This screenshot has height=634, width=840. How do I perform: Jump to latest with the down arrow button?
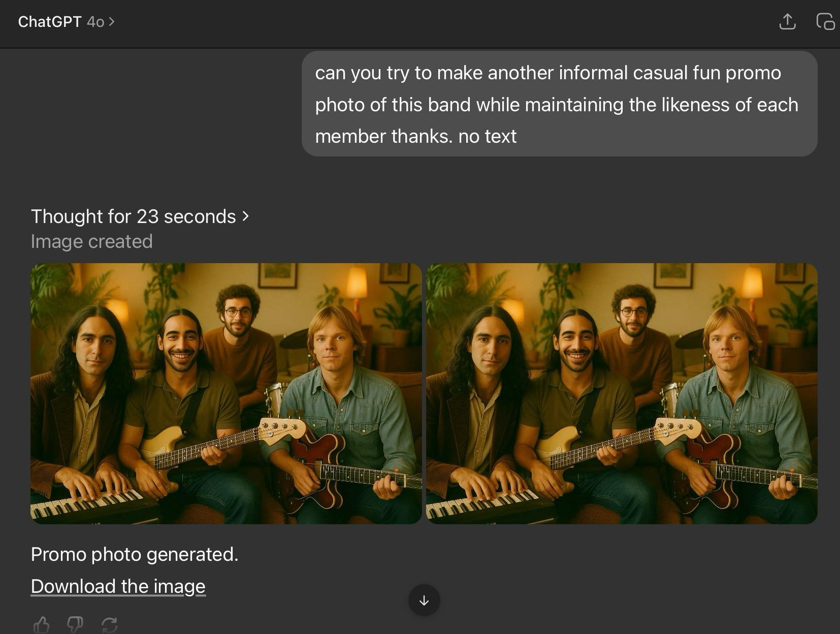[x=424, y=600]
